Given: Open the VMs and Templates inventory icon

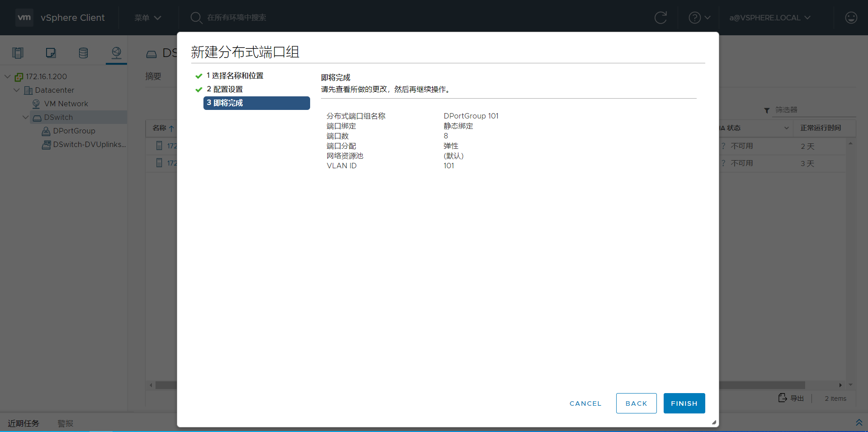Looking at the screenshot, I should [51, 52].
